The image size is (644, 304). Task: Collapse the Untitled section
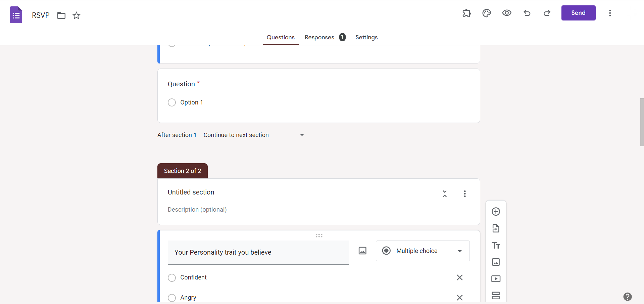coord(445,194)
